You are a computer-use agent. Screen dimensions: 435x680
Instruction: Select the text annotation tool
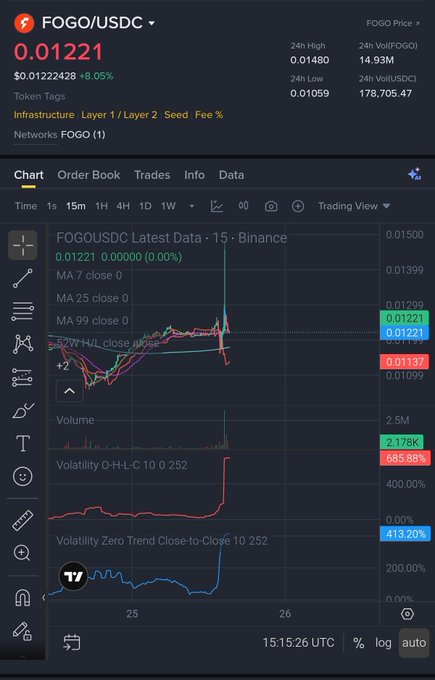pos(23,443)
